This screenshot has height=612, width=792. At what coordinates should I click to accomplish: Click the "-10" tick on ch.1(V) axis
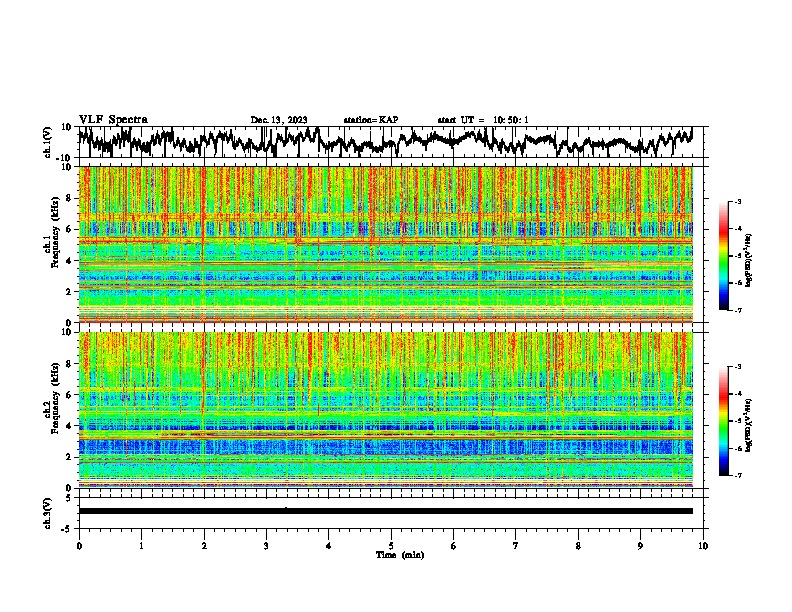pyautogui.click(x=65, y=158)
